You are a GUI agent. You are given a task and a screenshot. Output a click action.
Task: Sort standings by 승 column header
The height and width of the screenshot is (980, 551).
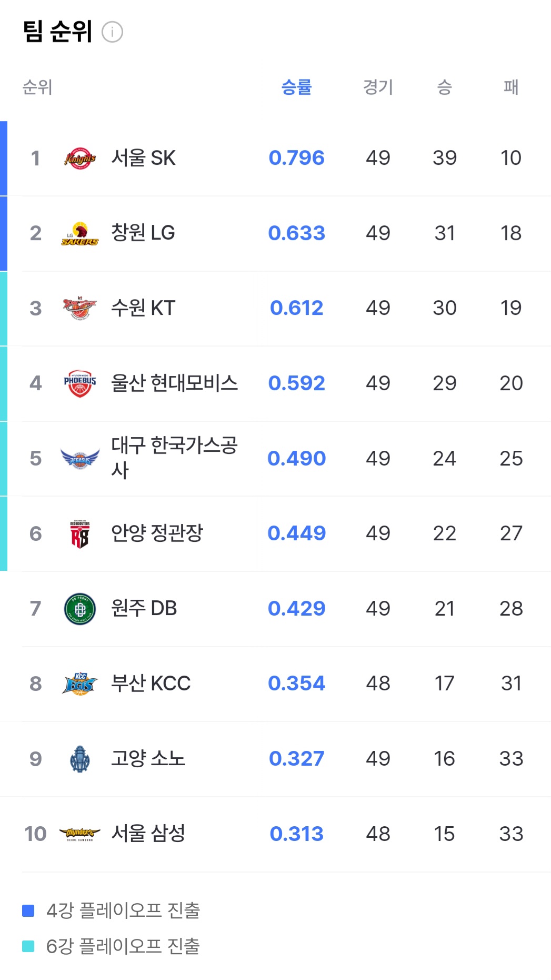click(x=445, y=87)
